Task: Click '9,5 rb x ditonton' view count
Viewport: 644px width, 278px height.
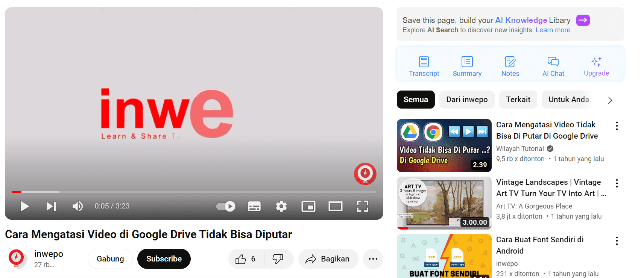Action: (520, 159)
